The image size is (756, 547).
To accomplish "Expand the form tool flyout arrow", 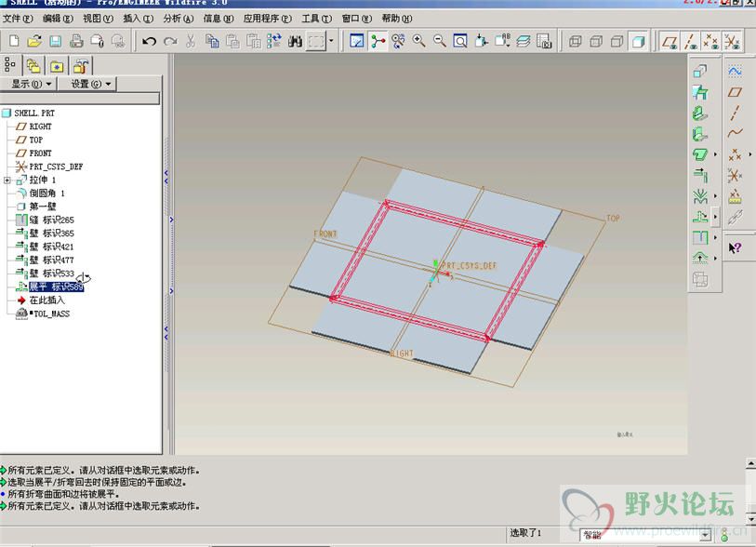I will click(715, 258).
